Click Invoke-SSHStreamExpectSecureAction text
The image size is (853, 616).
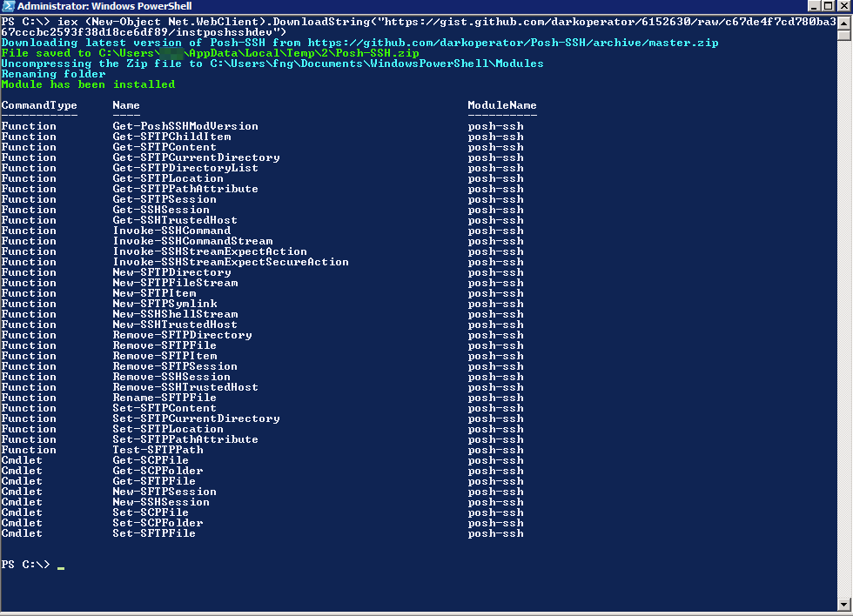[231, 262]
